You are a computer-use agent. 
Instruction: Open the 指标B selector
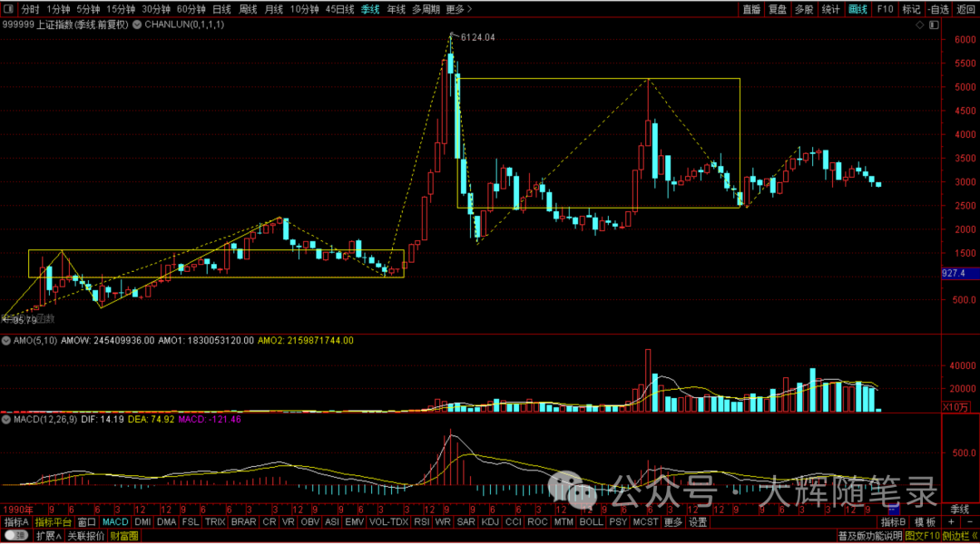pyautogui.click(x=893, y=522)
